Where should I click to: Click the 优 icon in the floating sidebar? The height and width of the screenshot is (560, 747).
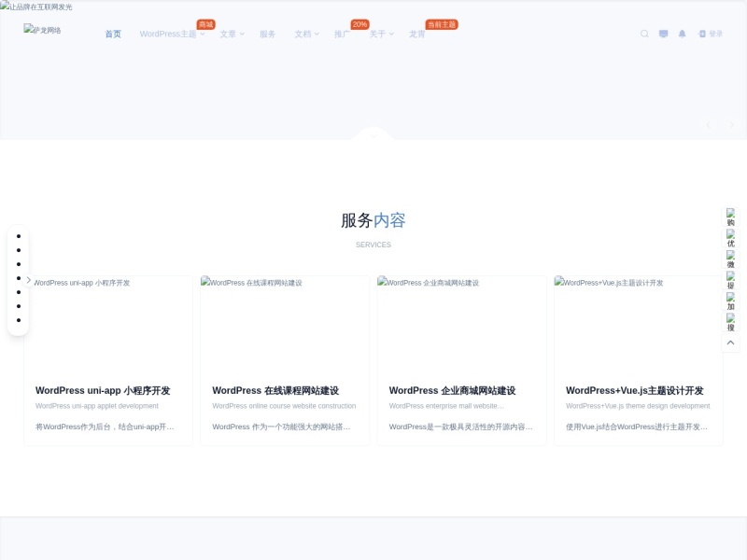coord(730,238)
